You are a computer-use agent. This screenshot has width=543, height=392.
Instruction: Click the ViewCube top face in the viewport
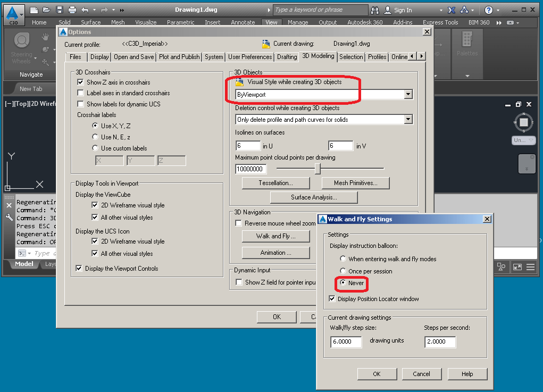524,122
